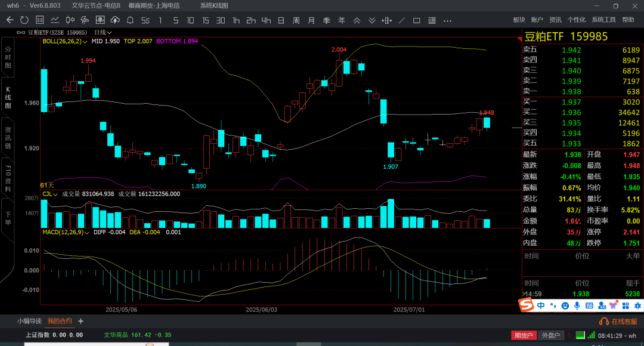The height and width of the screenshot is (346, 644).
Task: Select the 日 daily period
Action: [281, 20]
